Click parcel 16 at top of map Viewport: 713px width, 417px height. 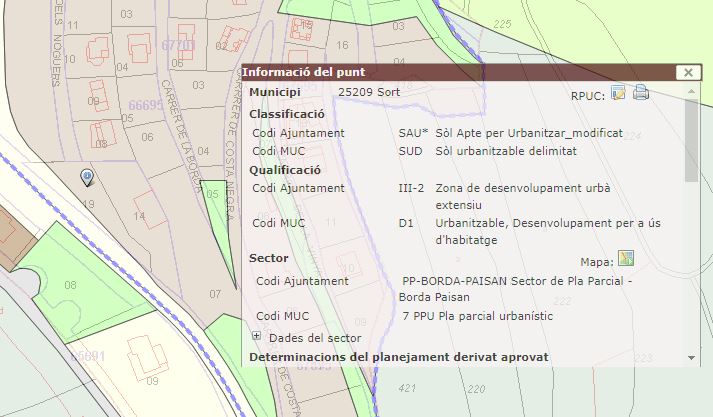click(x=342, y=45)
